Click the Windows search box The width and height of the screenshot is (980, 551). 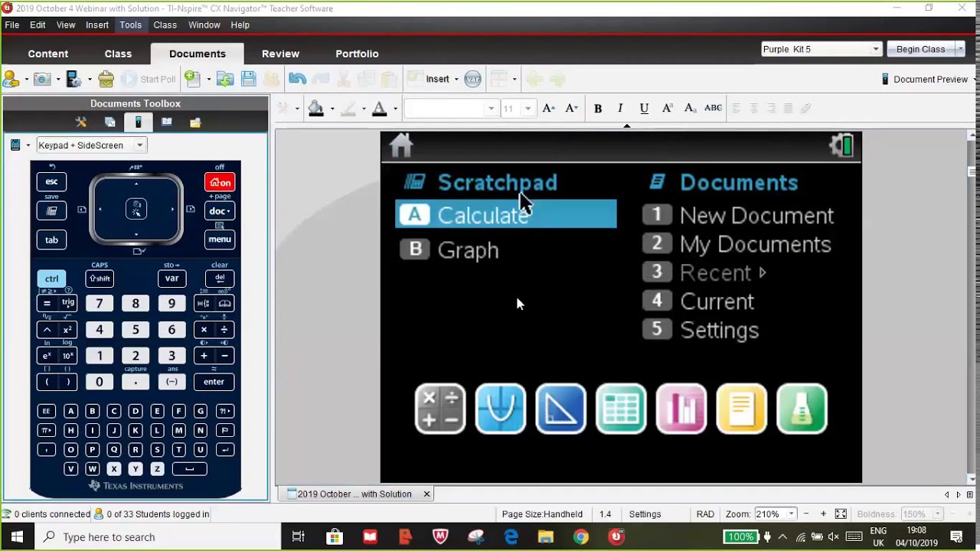coord(158,537)
